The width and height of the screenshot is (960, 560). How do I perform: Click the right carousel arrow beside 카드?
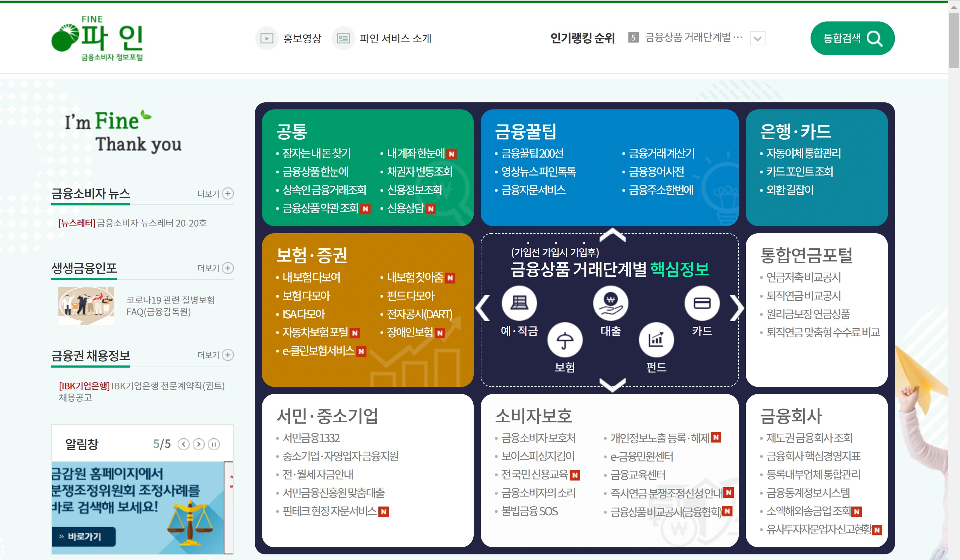[736, 308]
